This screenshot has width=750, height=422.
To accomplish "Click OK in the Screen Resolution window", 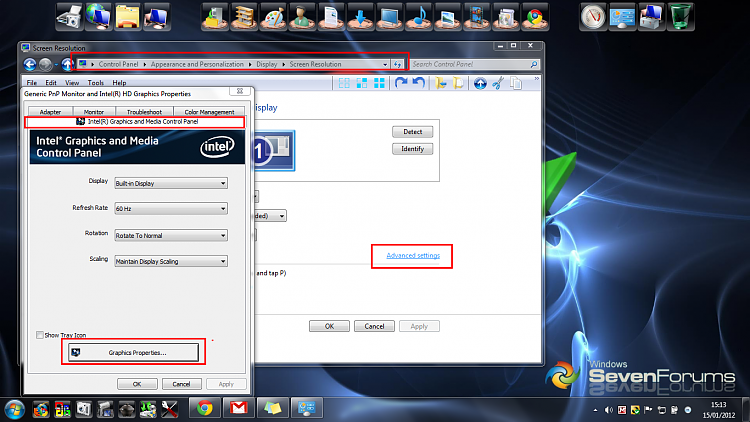I will pyautogui.click(x=329, y=326).
